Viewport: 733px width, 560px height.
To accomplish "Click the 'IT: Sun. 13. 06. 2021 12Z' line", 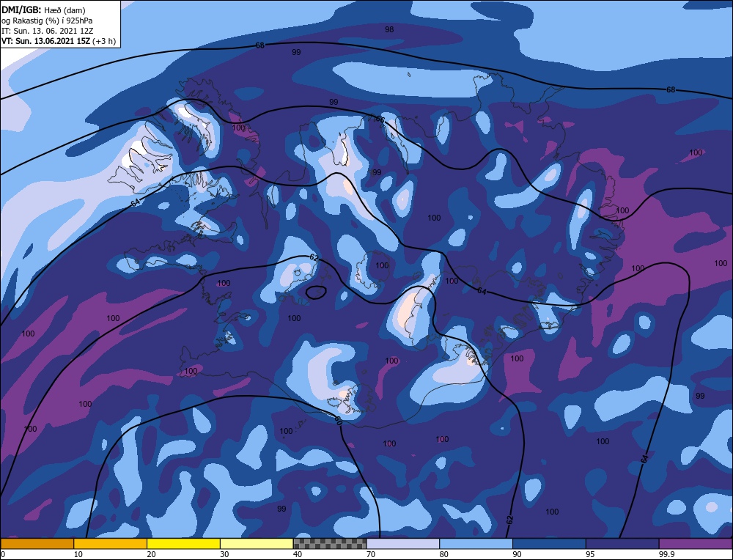I will point(47,31).
